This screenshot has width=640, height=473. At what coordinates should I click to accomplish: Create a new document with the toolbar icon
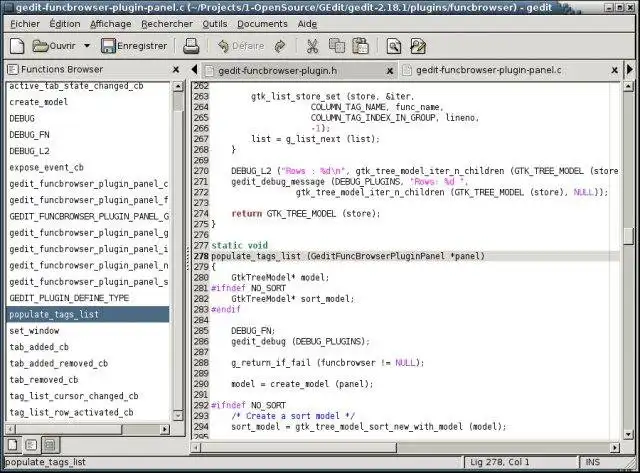tap(17, 46)
